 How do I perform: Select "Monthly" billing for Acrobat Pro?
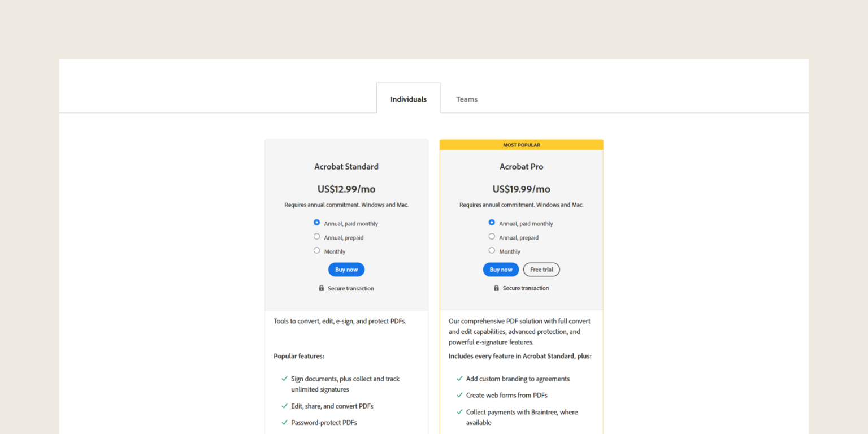[492, 250]
